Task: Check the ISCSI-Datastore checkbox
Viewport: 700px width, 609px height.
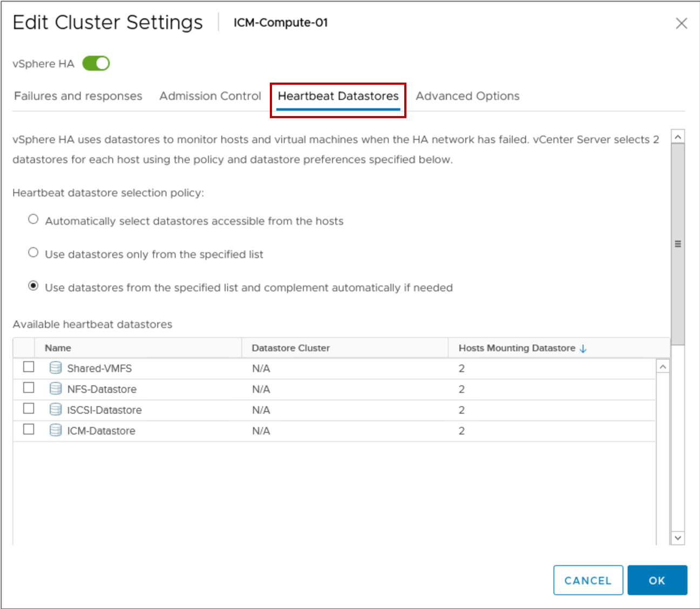Action: 29,408
